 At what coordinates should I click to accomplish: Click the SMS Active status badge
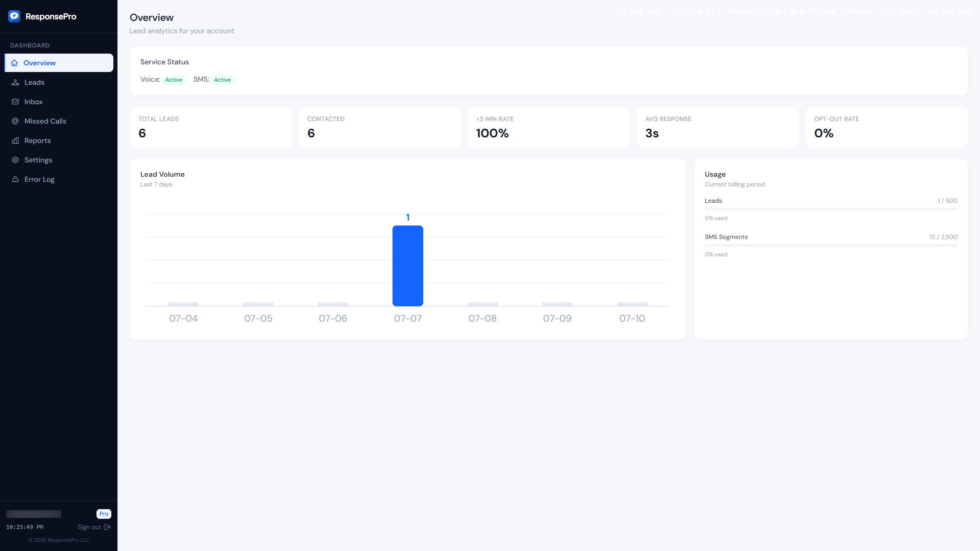pyautogui.click(x=222, y=80)
